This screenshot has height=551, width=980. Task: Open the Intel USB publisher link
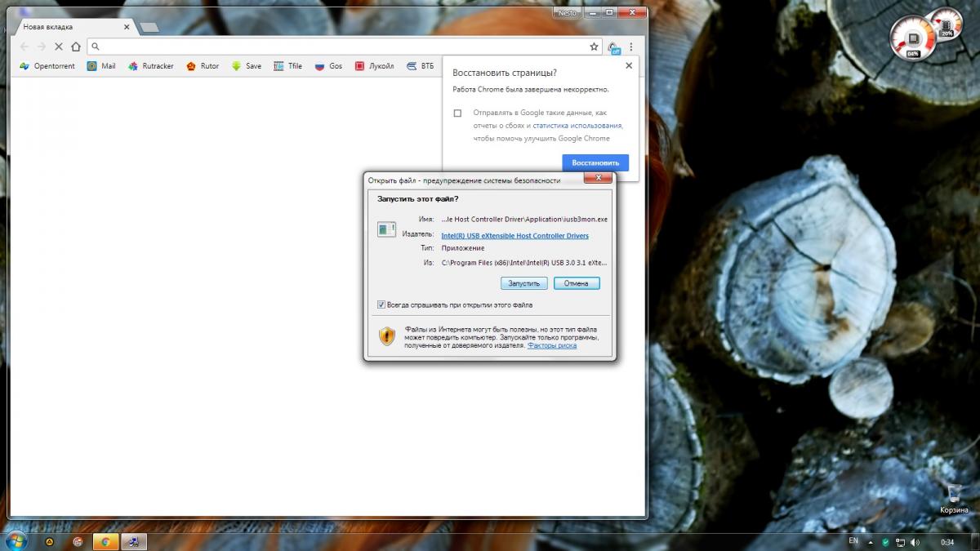point(514,236)
